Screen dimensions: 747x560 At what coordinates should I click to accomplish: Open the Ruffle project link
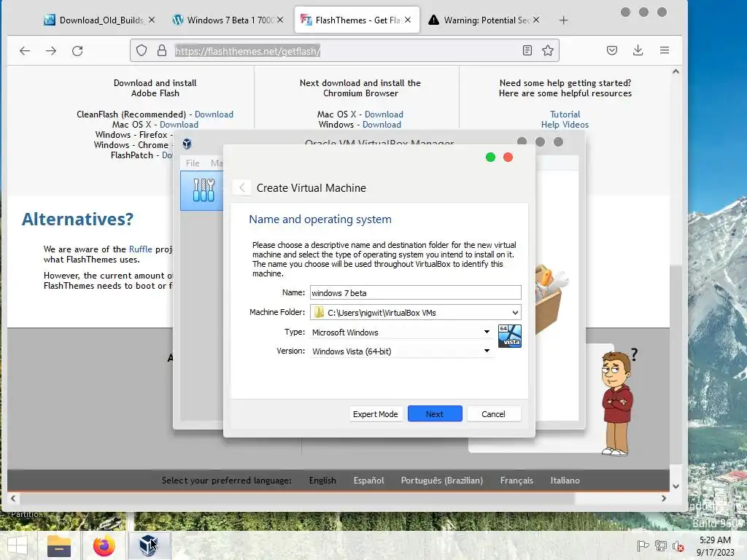141,249
